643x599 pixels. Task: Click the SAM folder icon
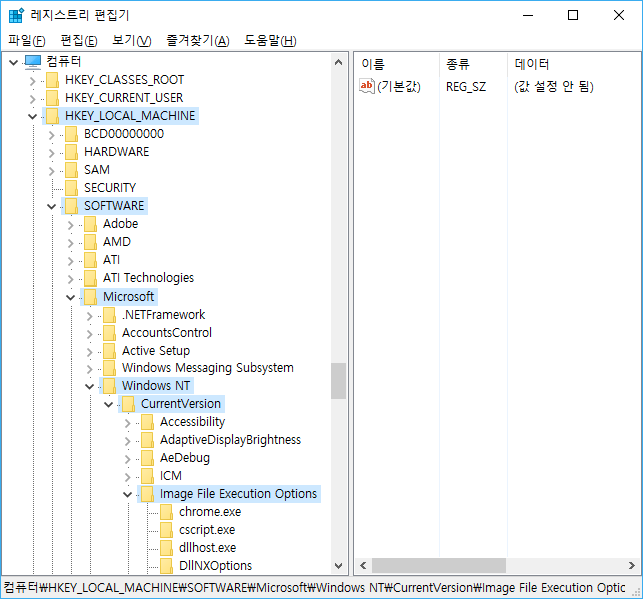[71, 170]
